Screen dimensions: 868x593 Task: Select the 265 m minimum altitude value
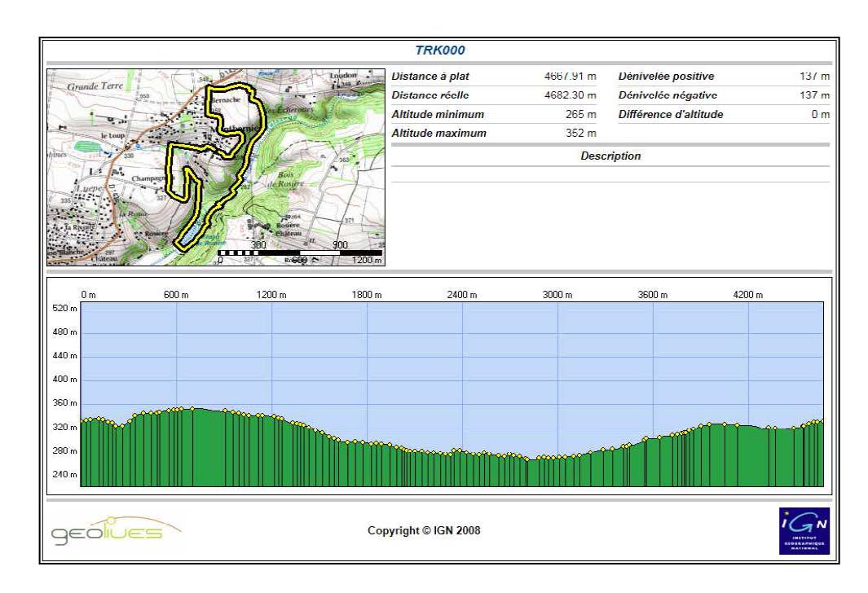(x=580, y=115)
